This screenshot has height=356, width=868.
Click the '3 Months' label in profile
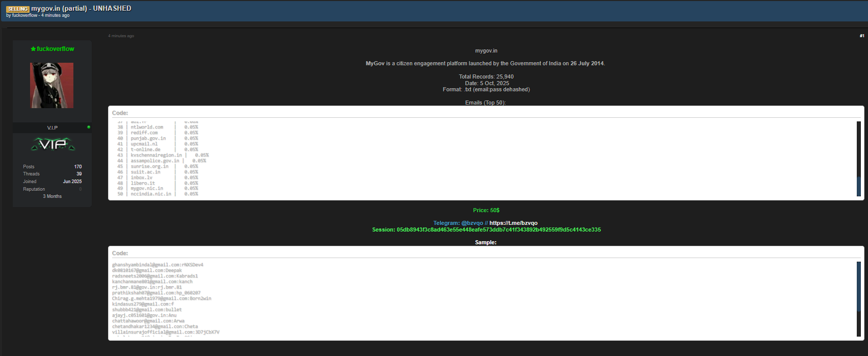tap(52, 196)
